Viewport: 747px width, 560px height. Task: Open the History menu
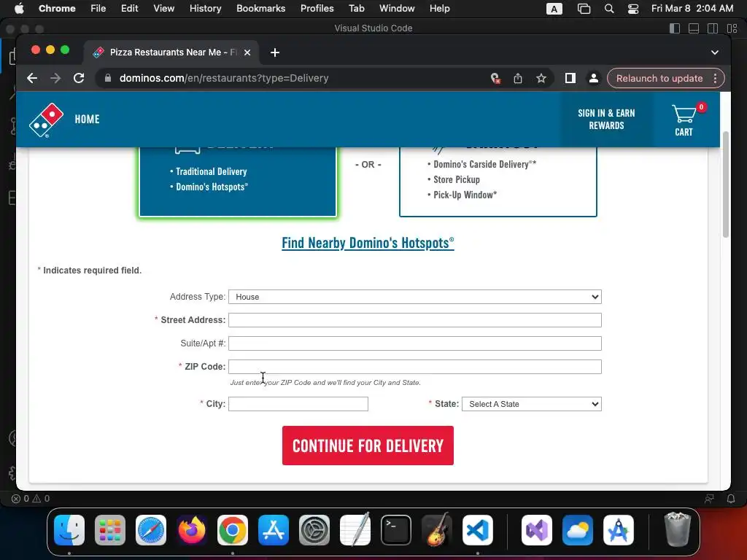(205, 9)
